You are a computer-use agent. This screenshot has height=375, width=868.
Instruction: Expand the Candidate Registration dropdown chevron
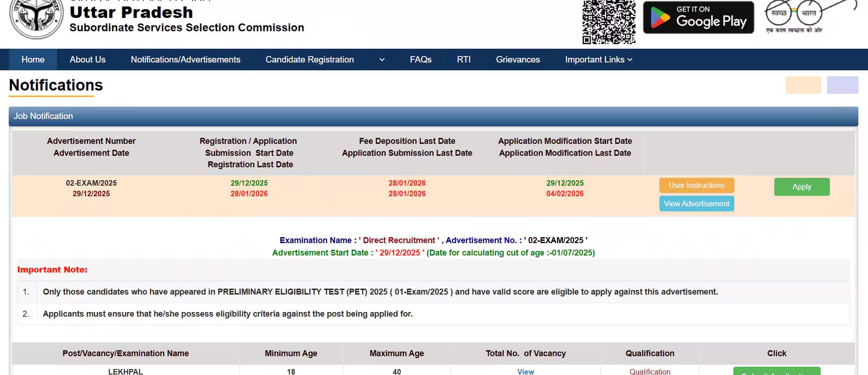point(382,60)
